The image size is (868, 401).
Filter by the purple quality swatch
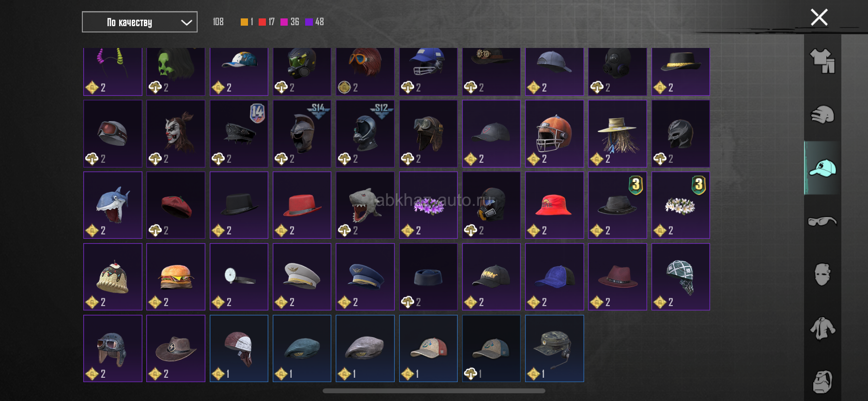point(309,22)
